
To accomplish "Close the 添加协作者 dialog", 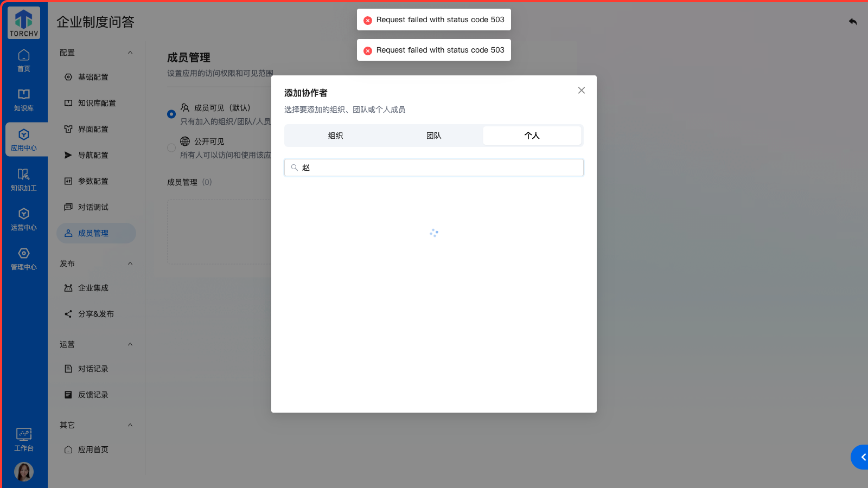I will coord(581,91).
